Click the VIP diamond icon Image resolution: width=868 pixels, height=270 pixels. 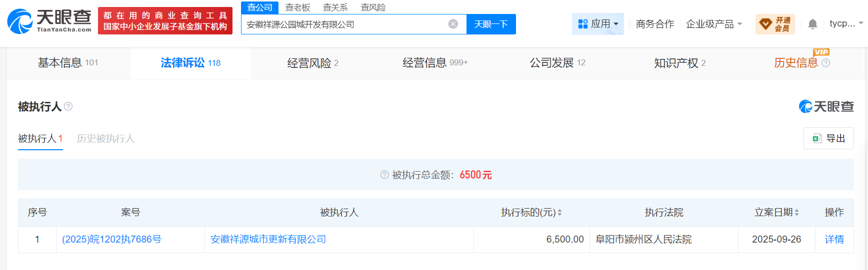pos(765,24)
